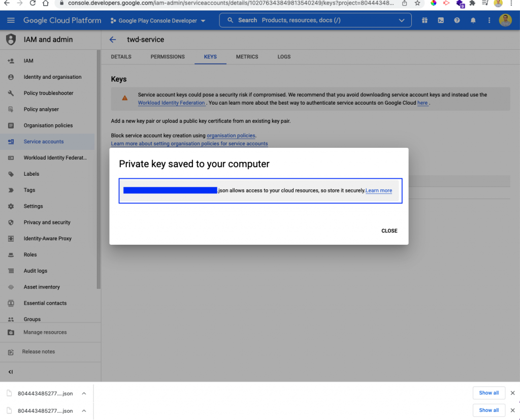
Task: Switch to the PERMISSIONS tab
Action: [168, 57]
